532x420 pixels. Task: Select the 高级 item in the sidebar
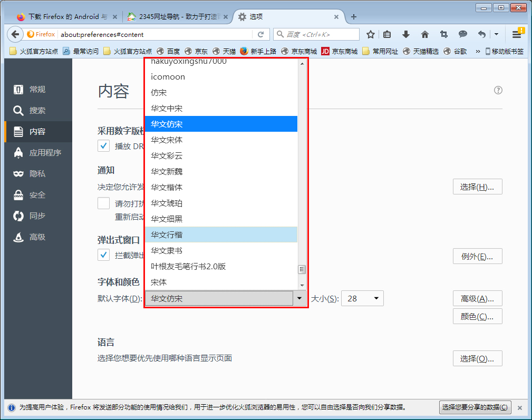click(x=18, y=237)
